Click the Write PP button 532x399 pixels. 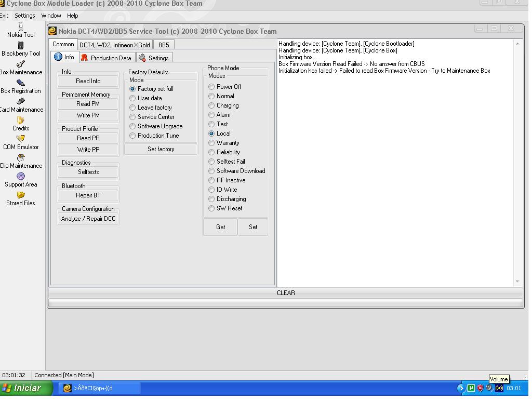[x=88, y=150]
